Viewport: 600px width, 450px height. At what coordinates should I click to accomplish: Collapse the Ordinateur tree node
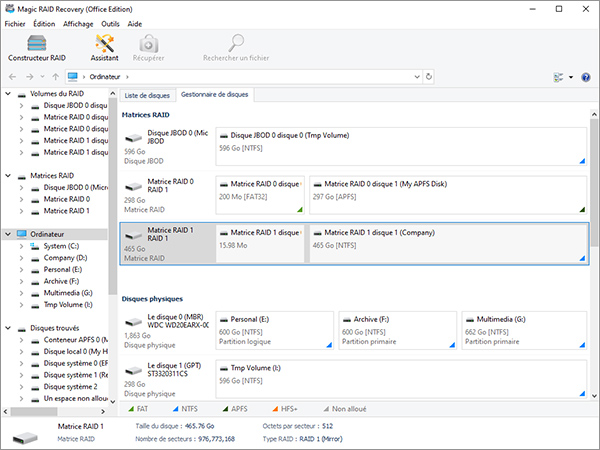(8, 234)
